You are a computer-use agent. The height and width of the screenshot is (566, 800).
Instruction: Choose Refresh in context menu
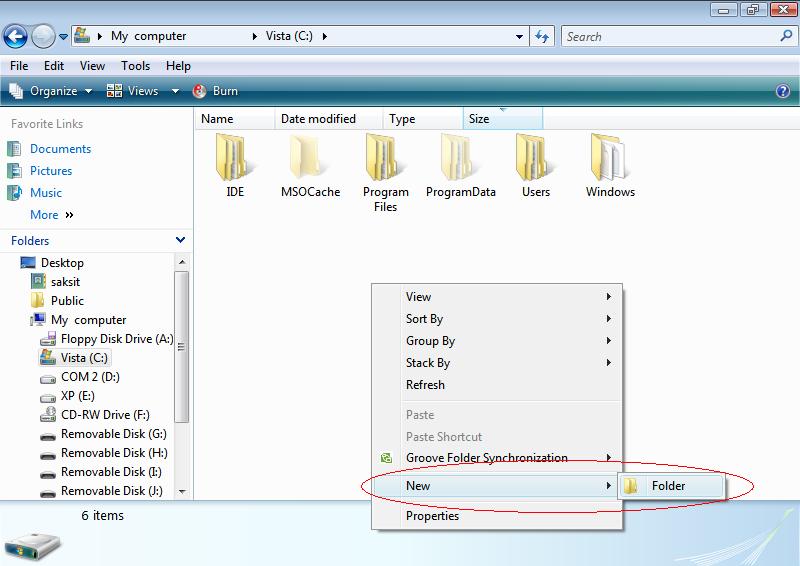click(x=497, y=384)
